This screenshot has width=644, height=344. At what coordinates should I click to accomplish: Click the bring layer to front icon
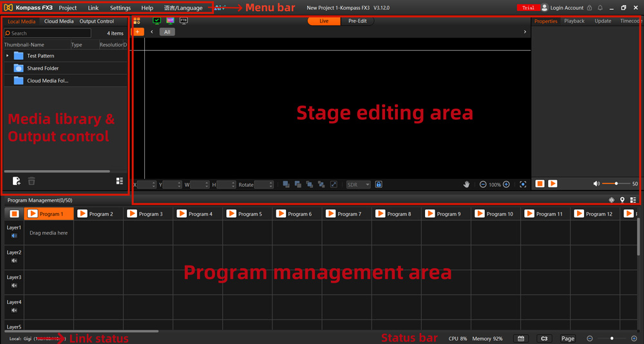coord(287,184)
